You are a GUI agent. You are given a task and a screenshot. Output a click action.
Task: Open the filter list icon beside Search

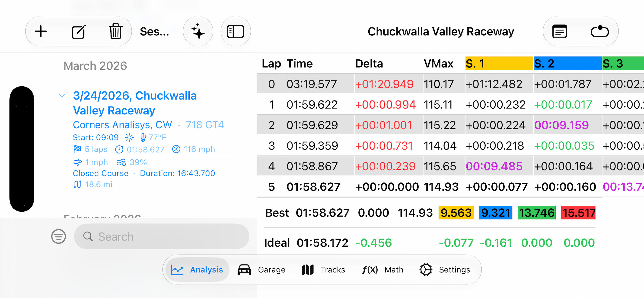tap(58, 236)
